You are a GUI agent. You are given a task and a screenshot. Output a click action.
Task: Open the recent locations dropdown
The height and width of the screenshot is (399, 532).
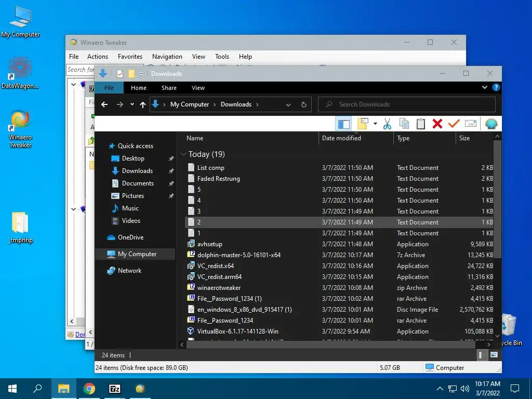[132, 104]
